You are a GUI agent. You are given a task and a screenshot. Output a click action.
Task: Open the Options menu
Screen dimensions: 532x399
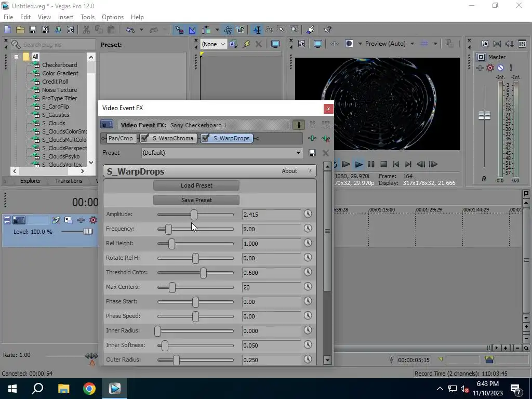pos(113,17)
